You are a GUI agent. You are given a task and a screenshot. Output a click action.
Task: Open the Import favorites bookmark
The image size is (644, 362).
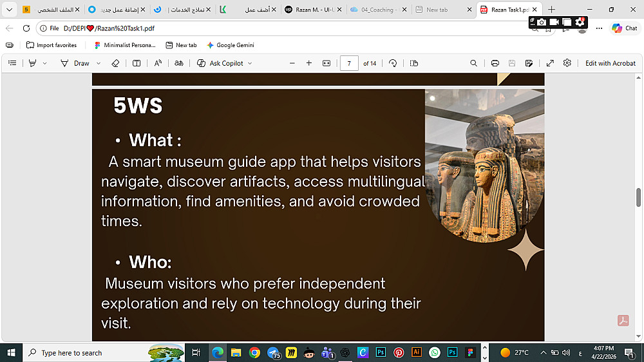(52, 45)
